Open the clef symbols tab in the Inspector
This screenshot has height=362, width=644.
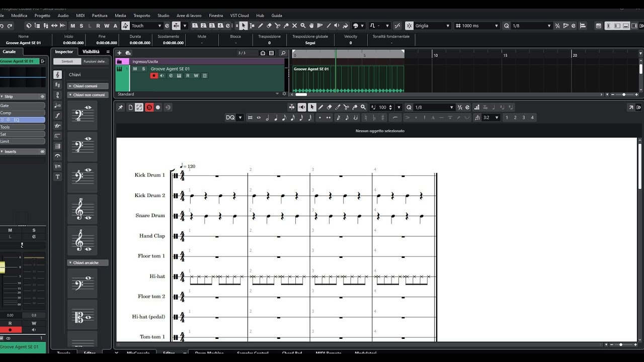point(57,74)
